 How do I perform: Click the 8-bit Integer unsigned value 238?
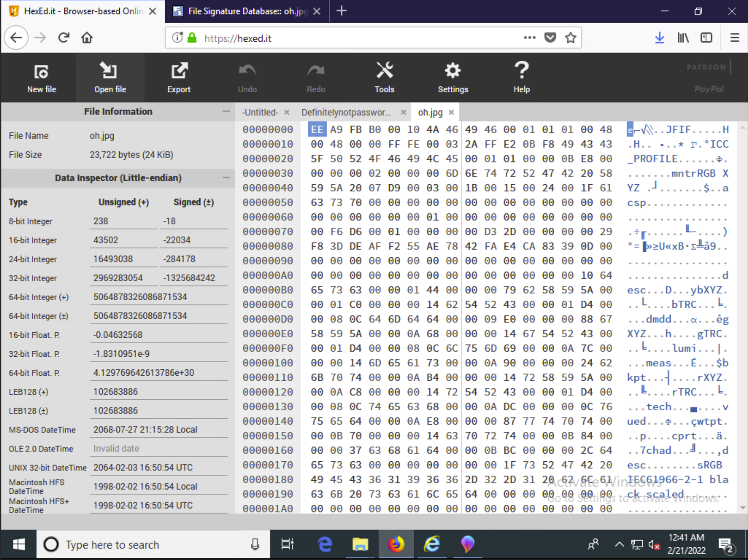[123, 221]
